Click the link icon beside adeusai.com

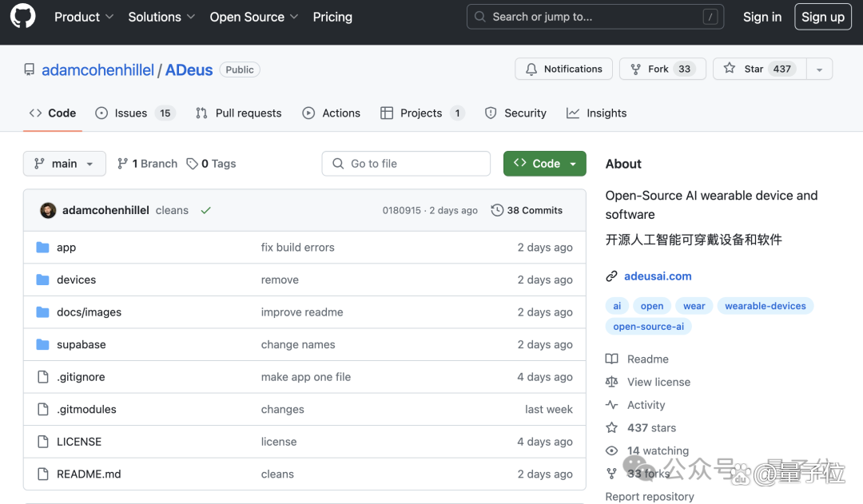pyautogui.click(x=611, y=276)
